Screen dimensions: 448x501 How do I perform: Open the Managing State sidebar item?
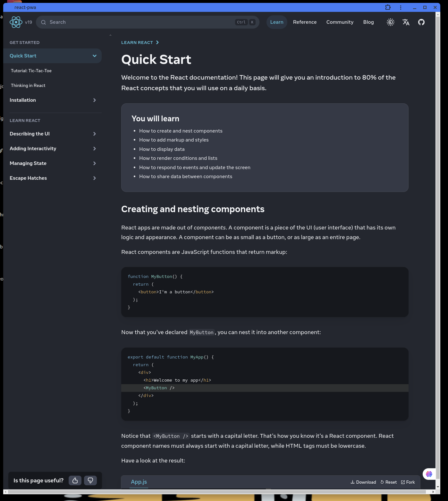52,163
